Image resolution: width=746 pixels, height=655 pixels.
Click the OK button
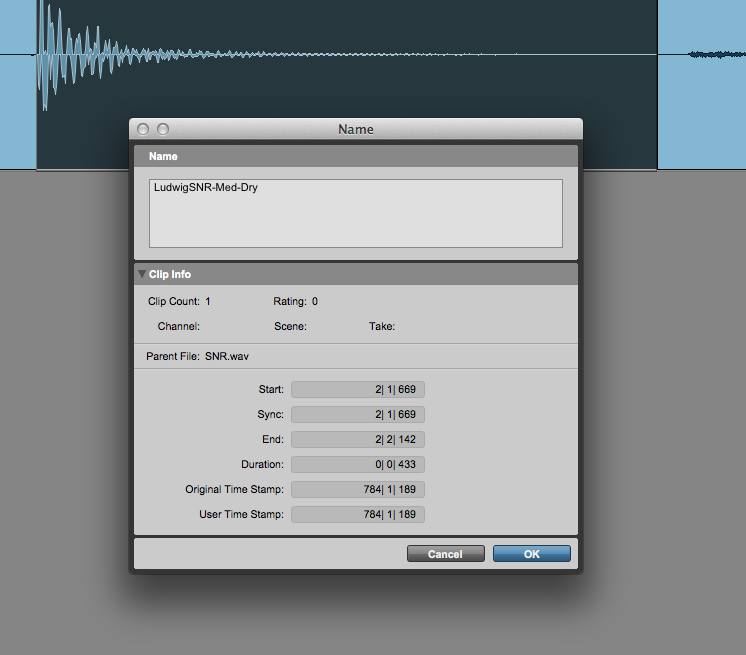point(531,554)
